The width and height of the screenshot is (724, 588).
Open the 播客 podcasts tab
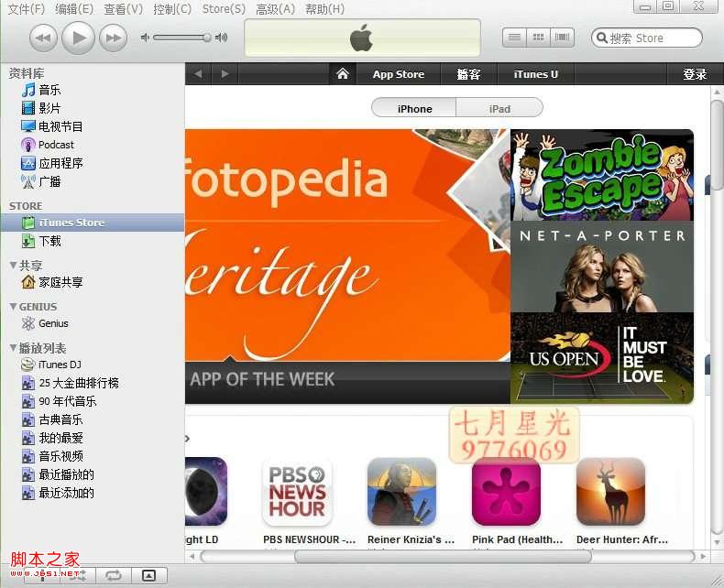[x=468, y=74]
